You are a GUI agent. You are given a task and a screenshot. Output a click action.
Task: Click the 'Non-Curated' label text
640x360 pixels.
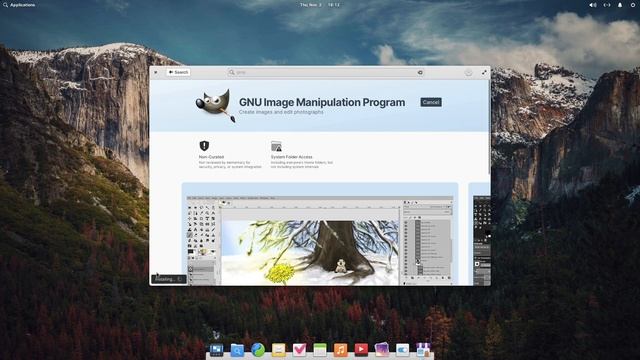tap(211, 157)
